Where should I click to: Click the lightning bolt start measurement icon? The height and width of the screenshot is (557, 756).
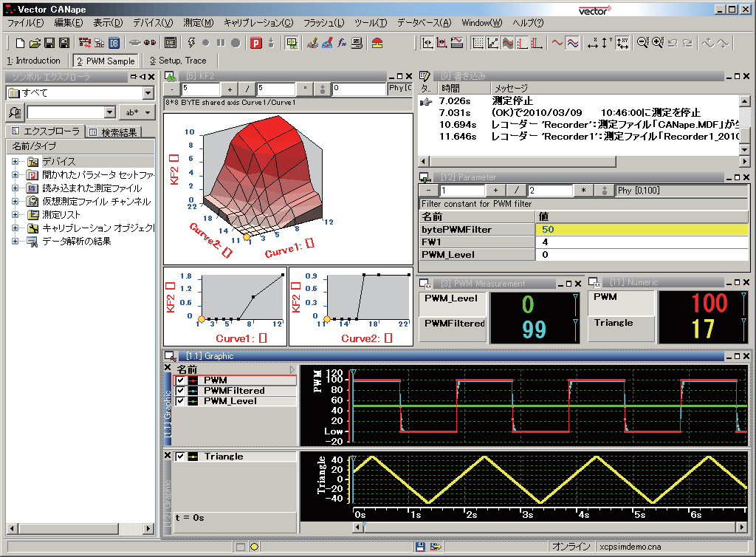[x=192, y=43]
